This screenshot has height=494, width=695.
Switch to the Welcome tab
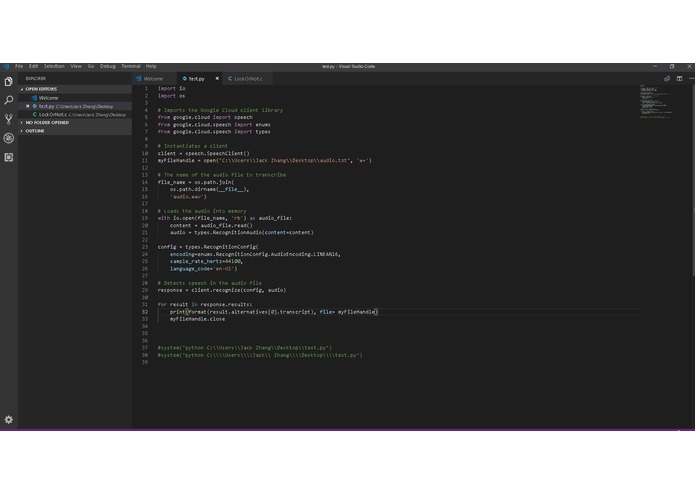pyautogui.click(x=155, y=78)
